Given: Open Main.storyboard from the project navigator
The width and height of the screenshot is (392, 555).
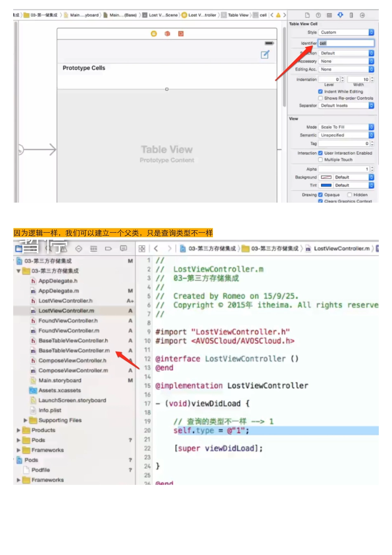Looking at the screenshot, I should pyautogui.click(x=60, y=380).
